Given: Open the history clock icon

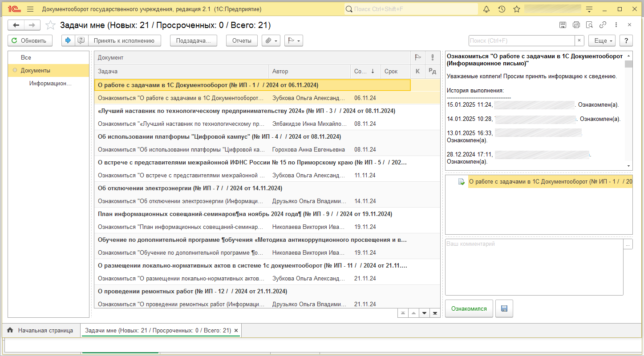Looking at the screenshot, I should [502, 9].
